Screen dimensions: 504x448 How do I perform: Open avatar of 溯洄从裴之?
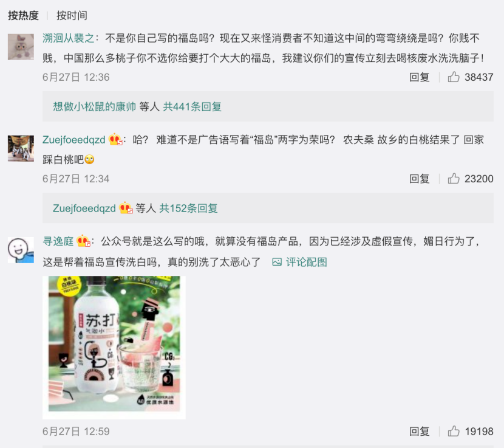(21, 47)
